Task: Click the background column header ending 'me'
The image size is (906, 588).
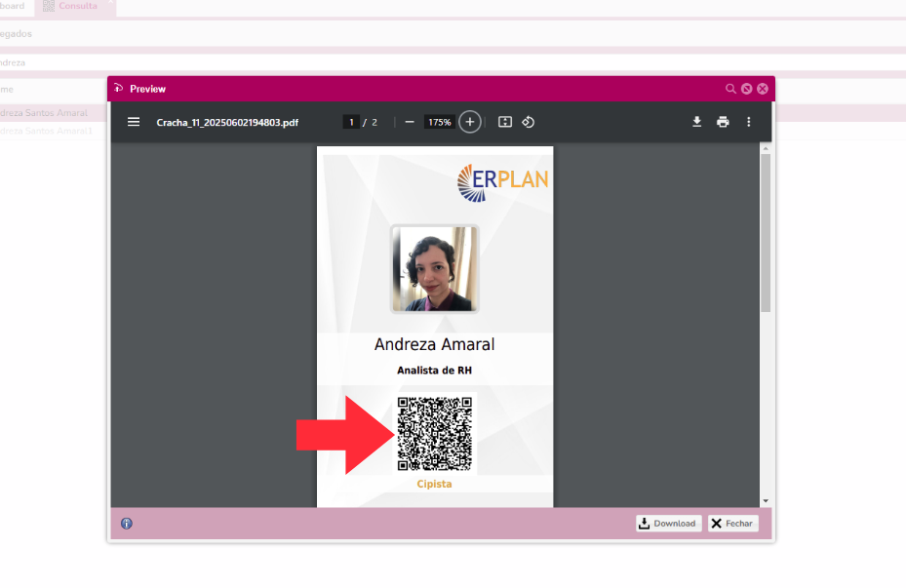Action: click(7, 89)
